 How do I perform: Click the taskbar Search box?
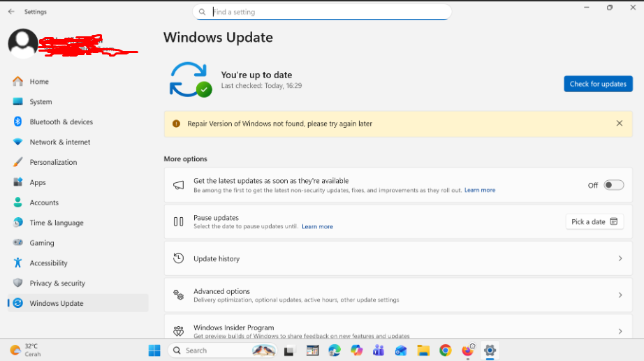(x=222, y=351)
